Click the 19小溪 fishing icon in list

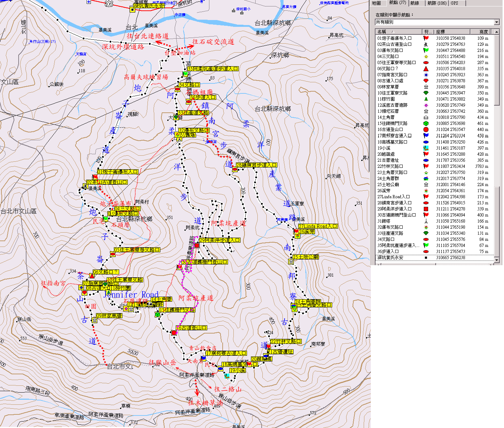(x=426, y=148)
